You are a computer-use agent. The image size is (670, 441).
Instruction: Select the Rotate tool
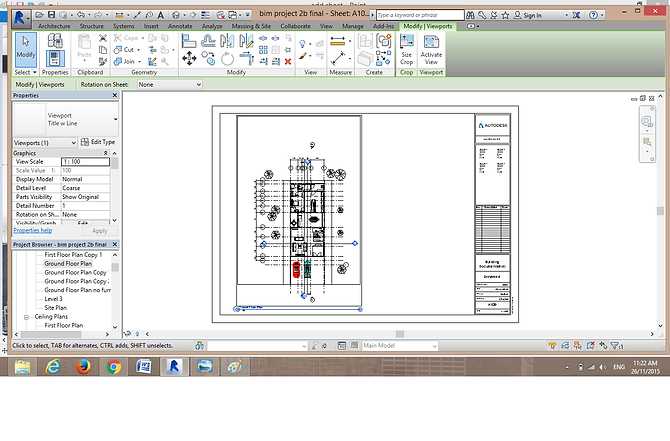pos(227,58)
